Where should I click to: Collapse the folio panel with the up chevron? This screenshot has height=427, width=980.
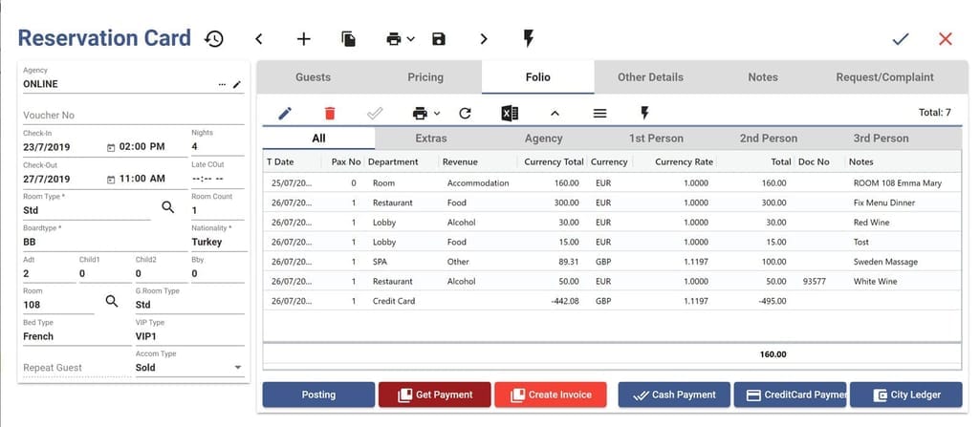(x=555, y=113)
